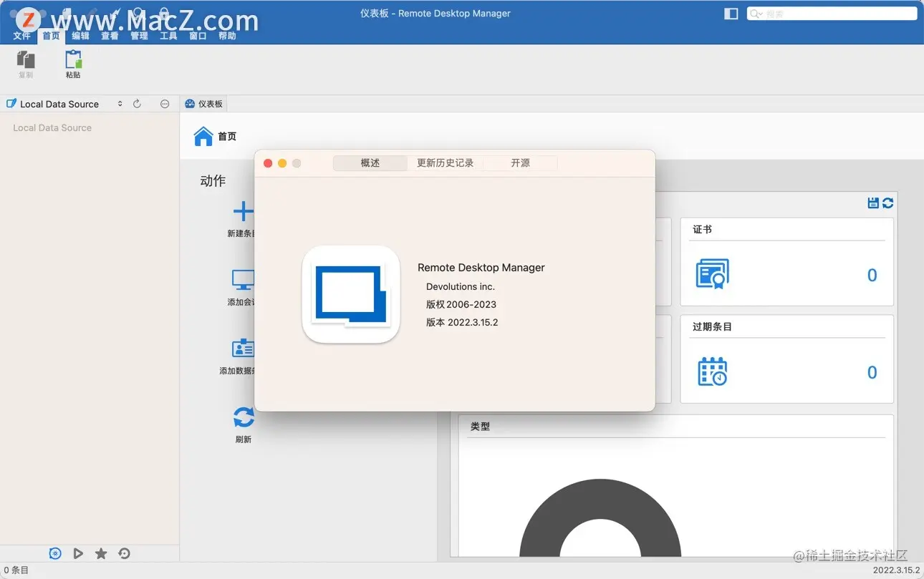Screen dimensions: 924x579
Task: Click the 过期条目 calendar clock icon
Action: click(x=713, y=371)
